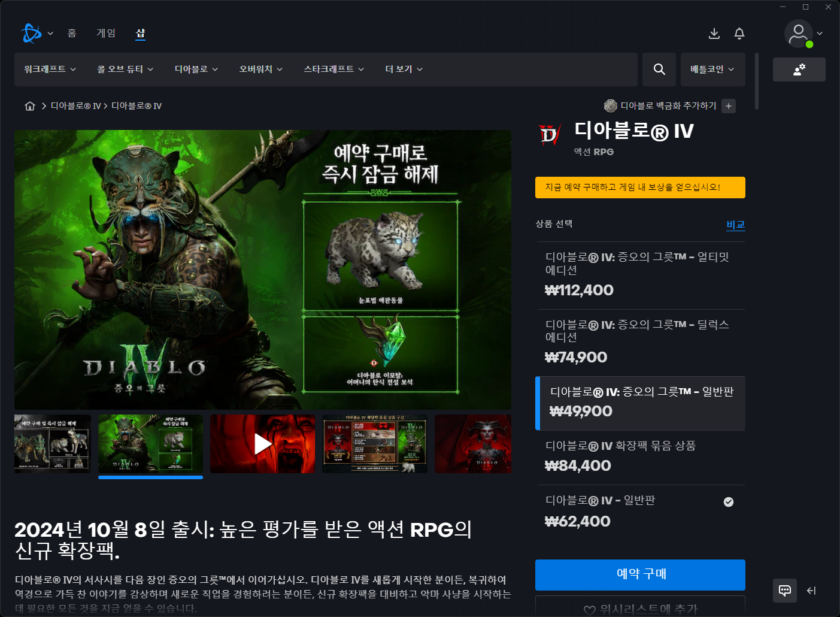Select the 얼티밋 에디션 product option

pyautogui.click(x=640, y=276)
